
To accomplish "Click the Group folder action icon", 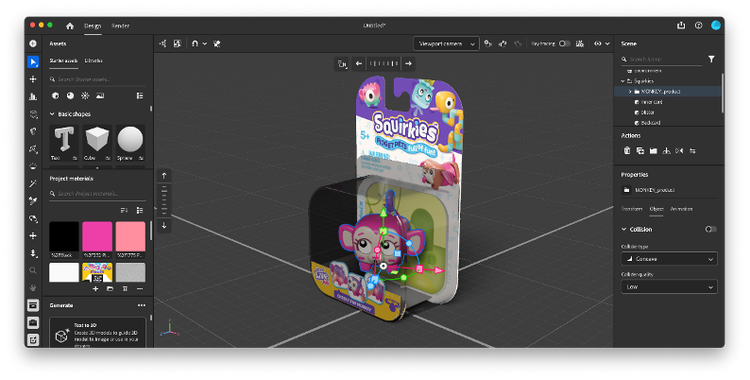I will [653, 151].
